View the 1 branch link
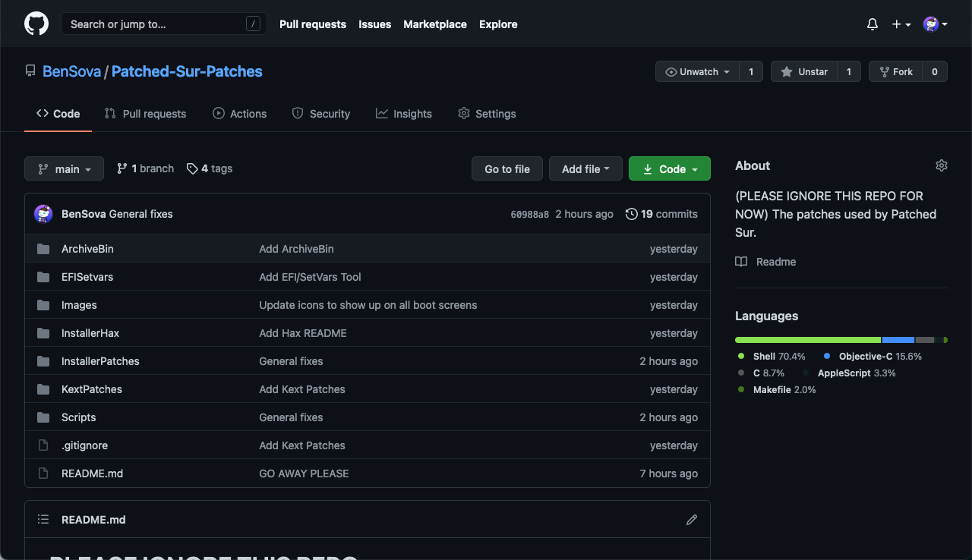Image resolution: width=972 pixels, height=560 pixels. coord(145,168)
